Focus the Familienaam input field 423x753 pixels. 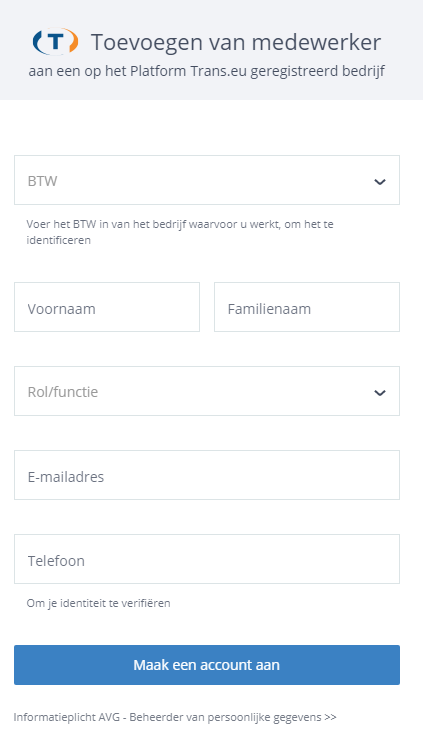pyautogui.click(x=307, y=307)
